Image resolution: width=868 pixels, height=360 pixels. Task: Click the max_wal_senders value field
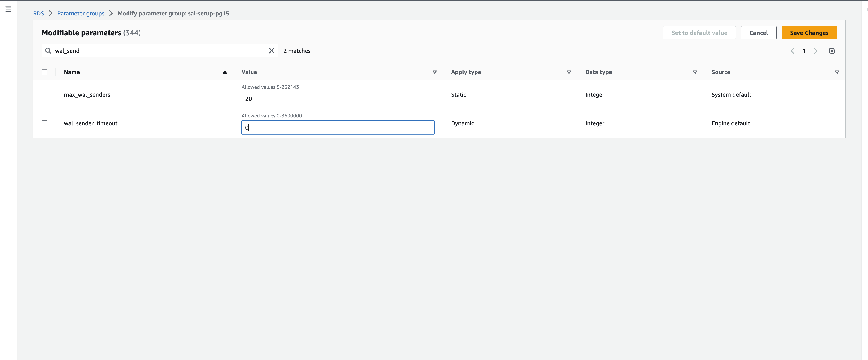338,99
